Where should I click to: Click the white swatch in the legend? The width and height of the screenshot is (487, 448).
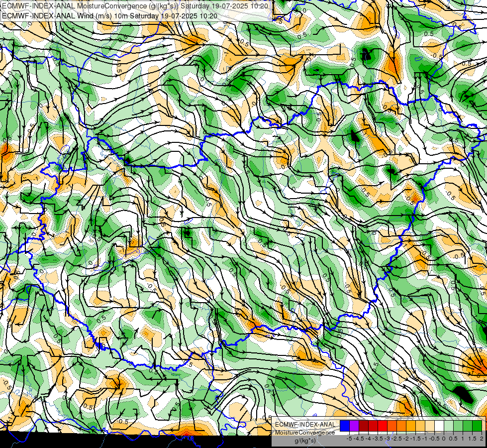pos(439,426)
